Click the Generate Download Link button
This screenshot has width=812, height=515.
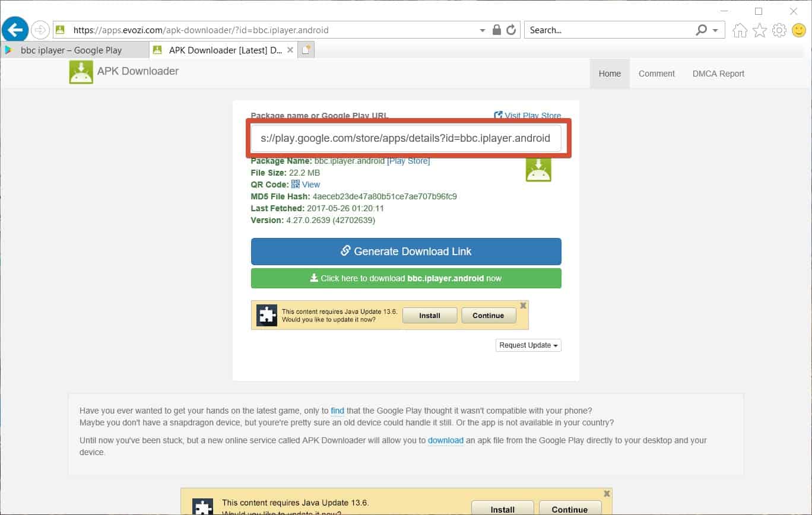(x=406, y=252)
